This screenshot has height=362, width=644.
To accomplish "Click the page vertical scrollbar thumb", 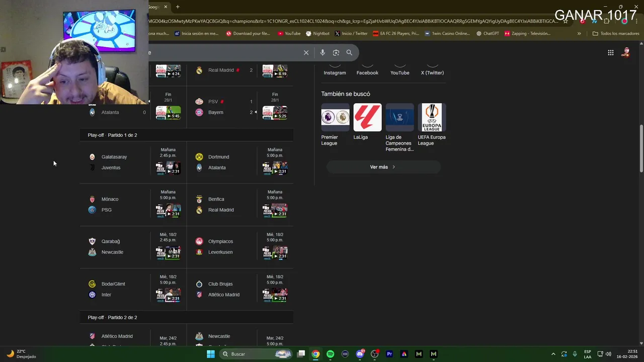I will tap(641, 149).
